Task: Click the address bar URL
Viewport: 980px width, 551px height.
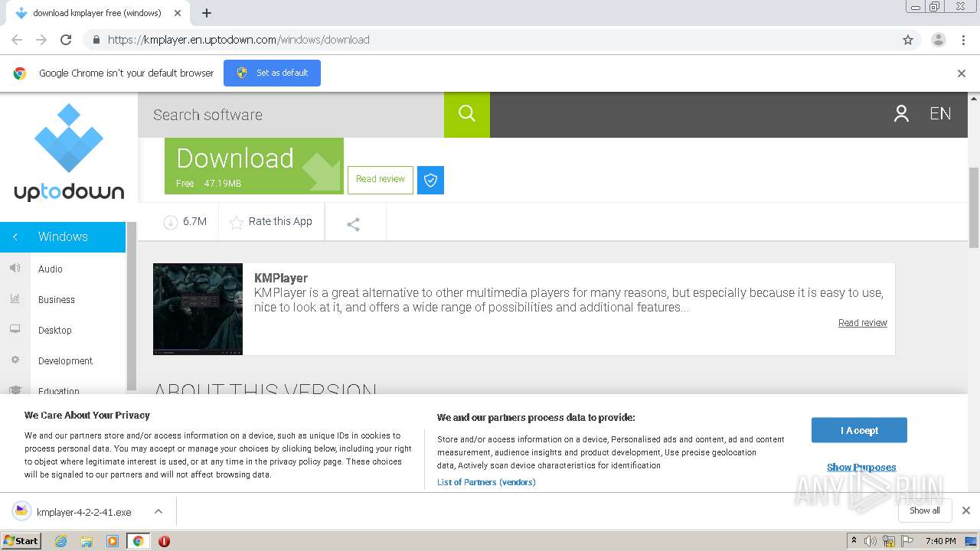Action: tap(239, 40)
